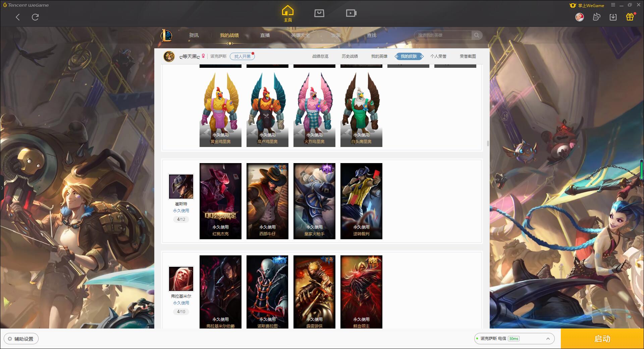644x349 pixels.
Task: Switch to the 英雄大全 tab
Action: (x=301, y=35)
